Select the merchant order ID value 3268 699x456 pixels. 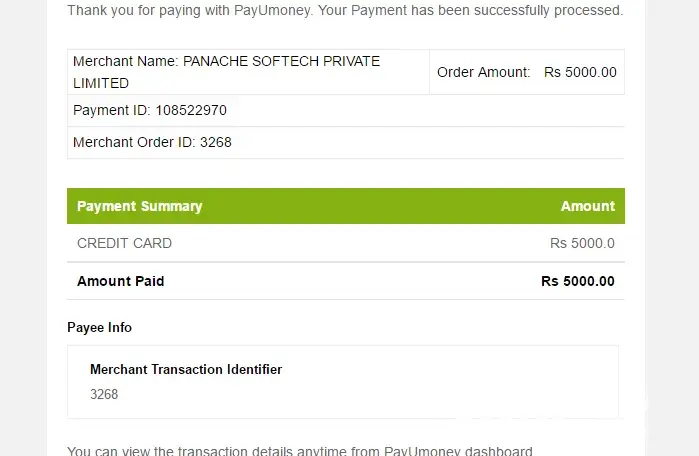(x=216, y=142)
